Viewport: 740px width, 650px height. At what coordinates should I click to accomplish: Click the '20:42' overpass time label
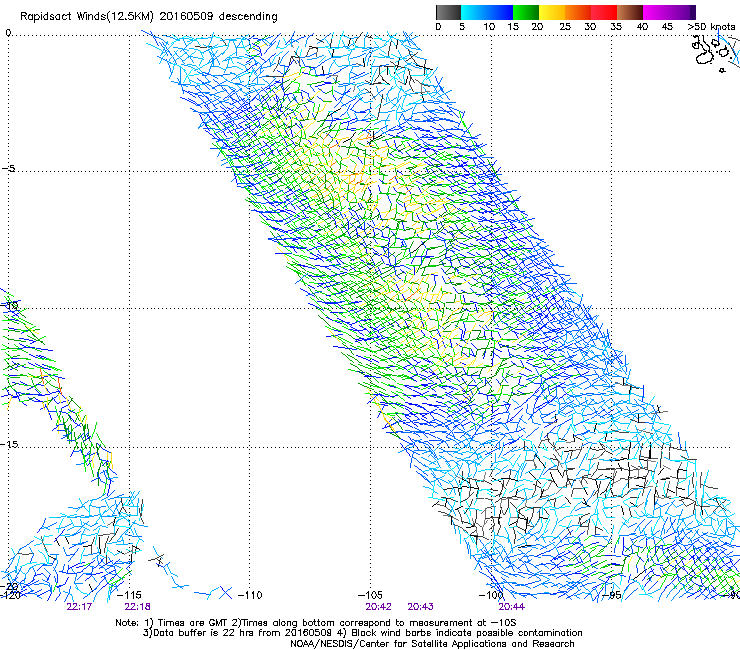(378, 607)
